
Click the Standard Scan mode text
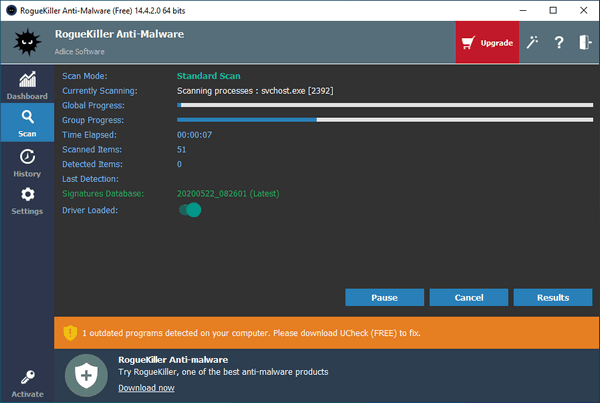209,76
